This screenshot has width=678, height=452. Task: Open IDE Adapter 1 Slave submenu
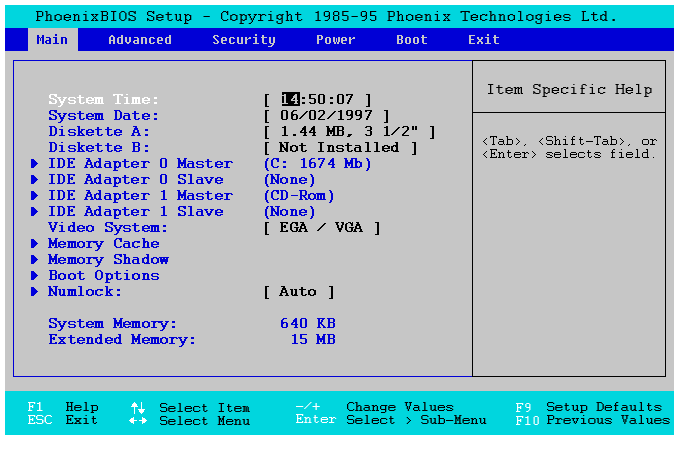tap(136, 212)
